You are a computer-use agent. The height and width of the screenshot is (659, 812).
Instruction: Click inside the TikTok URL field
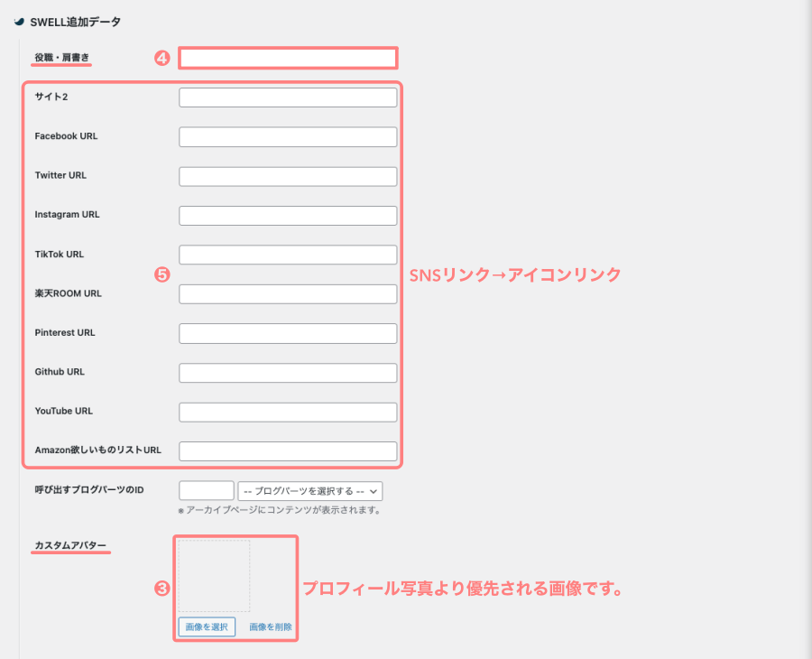pos(288,255)
